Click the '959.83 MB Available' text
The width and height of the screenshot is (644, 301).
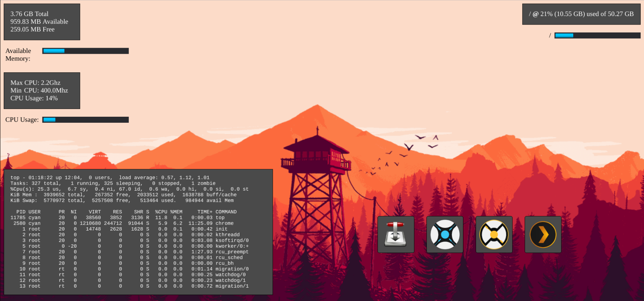(x=39, y=22)
